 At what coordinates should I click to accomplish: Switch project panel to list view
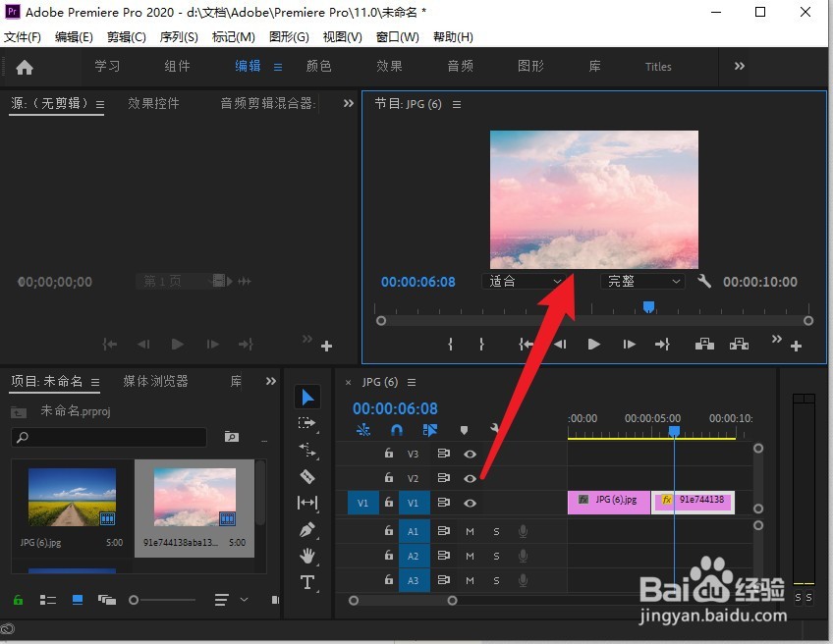click(x=48, y=600)
